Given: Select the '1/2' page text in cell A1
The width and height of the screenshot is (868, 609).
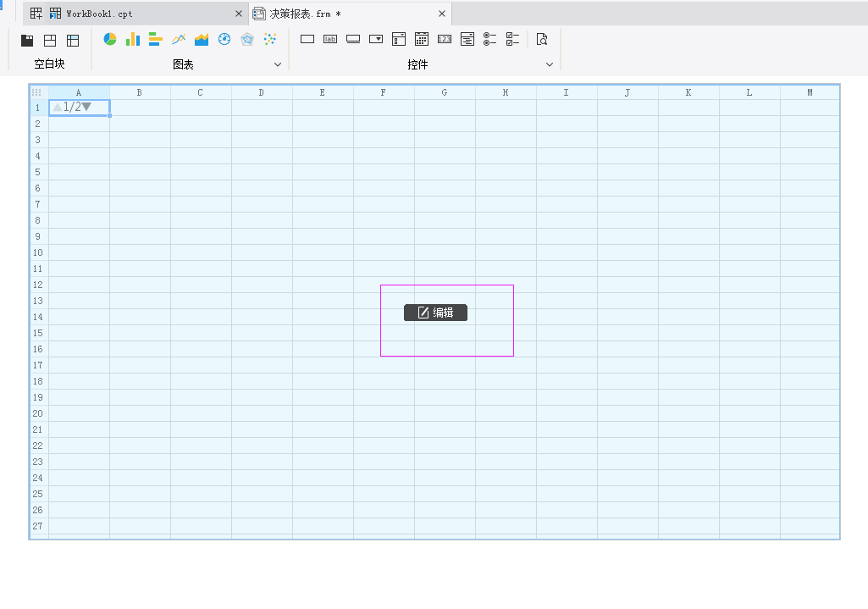Looking at the screenshot, I should [72, 107].
